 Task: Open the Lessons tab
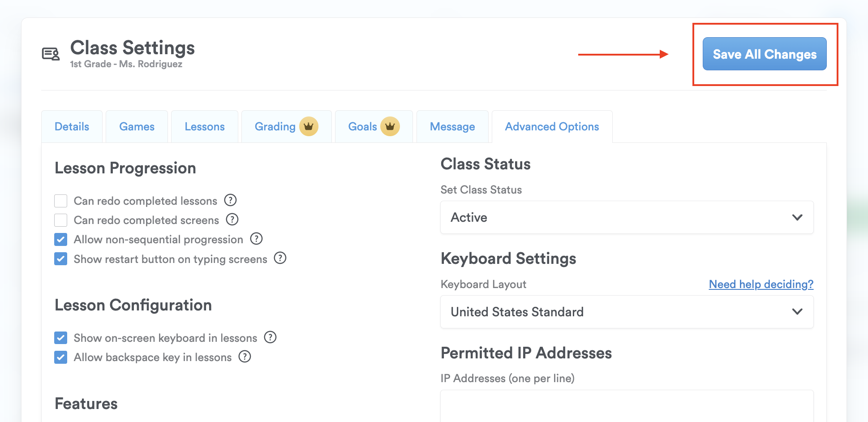pos(205,127)
